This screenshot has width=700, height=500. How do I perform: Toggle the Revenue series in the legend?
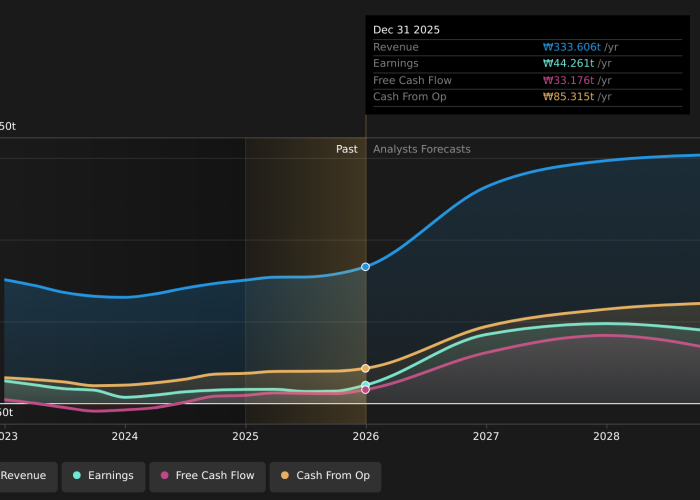tap(24, 476)
